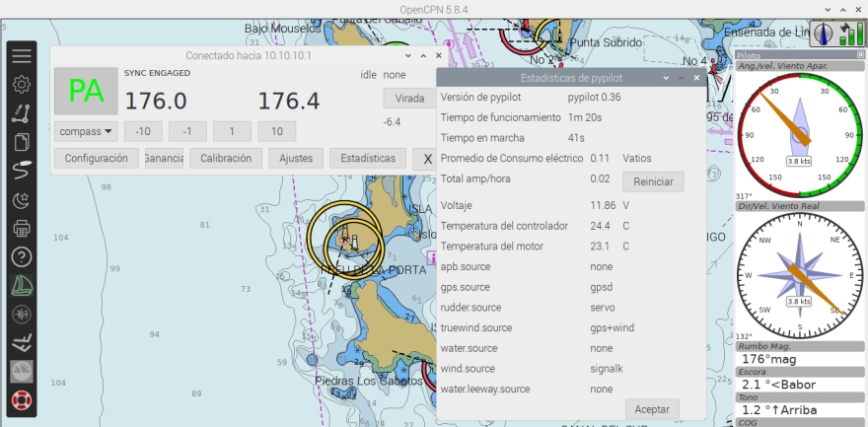Click Aceptar in the statistics dialog
Viewport: 868px width, 427px height.
652,408
